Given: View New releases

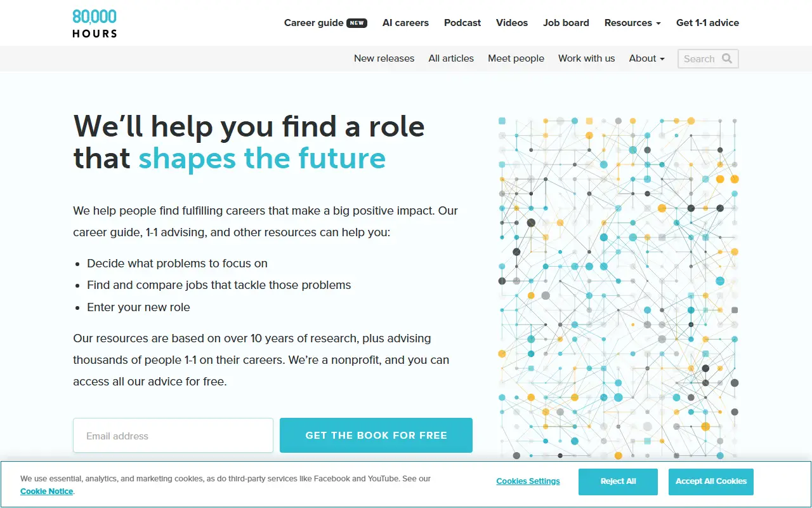Looking at the screenshot, I should tap(384, 58).
